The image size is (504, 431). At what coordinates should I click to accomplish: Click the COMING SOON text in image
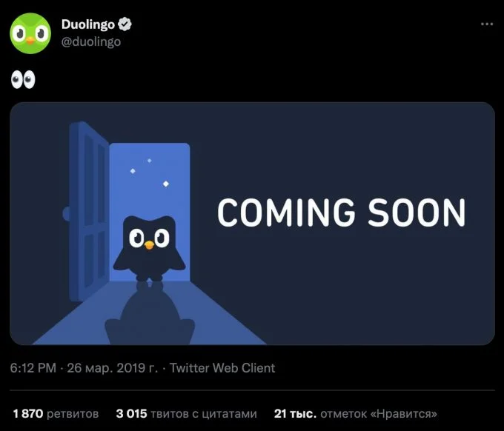coord(342,213)
